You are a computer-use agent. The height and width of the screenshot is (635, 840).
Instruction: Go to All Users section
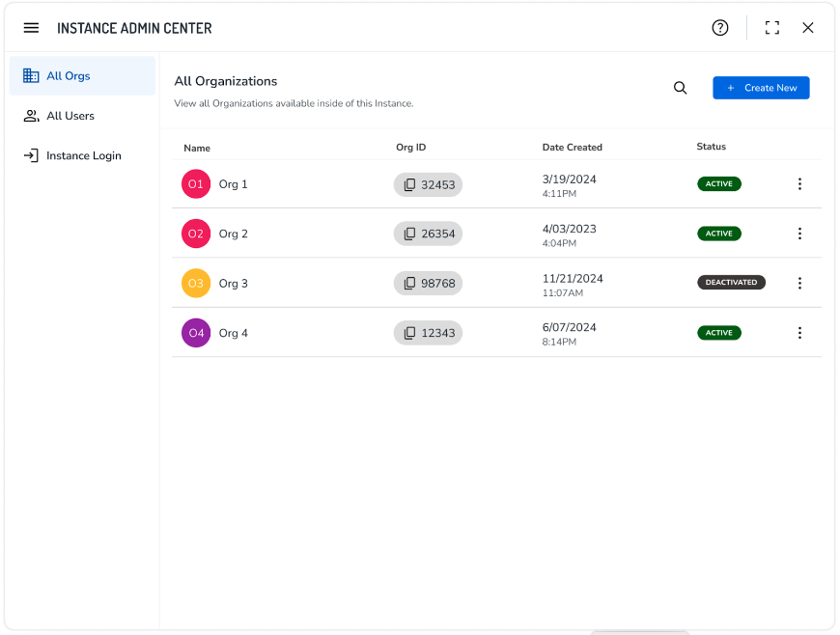70,116
